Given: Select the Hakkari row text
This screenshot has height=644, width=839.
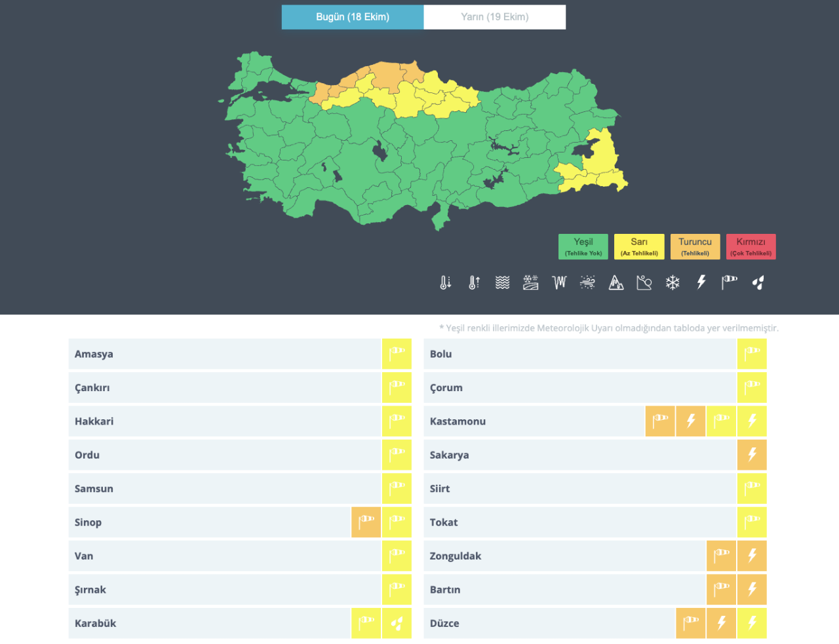Looking at the screenshot, I should pyautogui.click(x=94, y=421).
